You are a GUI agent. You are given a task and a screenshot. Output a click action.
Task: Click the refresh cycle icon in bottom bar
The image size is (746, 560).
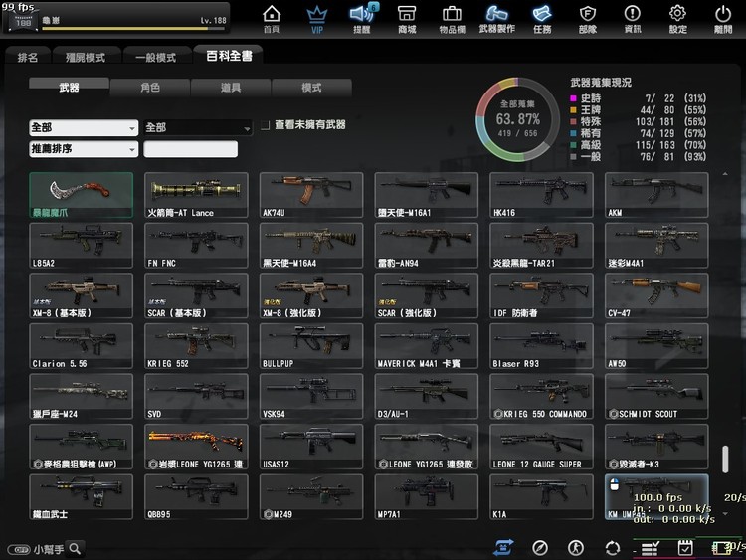[x=613, y=548]
